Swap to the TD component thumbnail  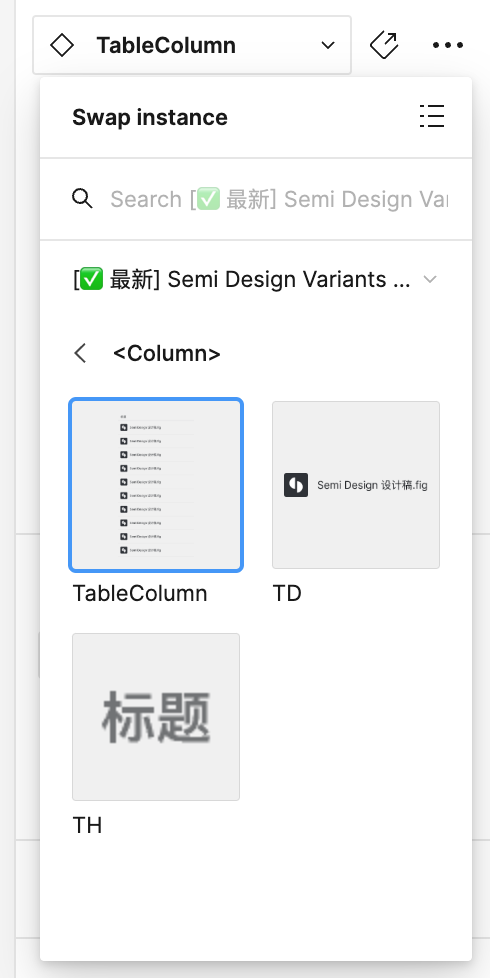coord(356,485)
